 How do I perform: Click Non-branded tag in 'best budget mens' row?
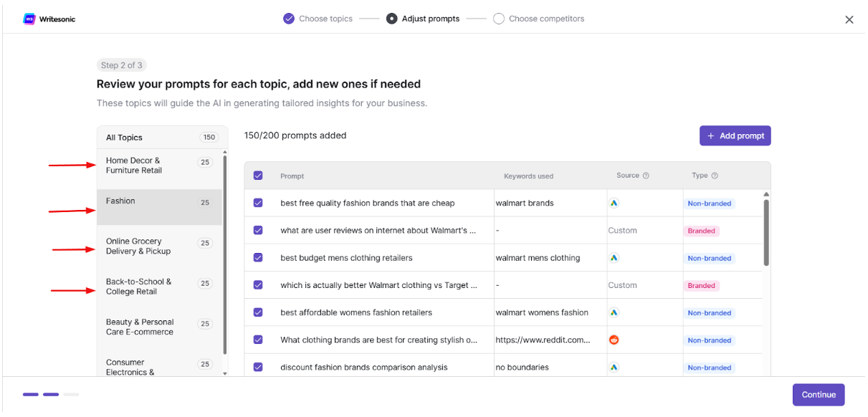click(x=710, y=258)
